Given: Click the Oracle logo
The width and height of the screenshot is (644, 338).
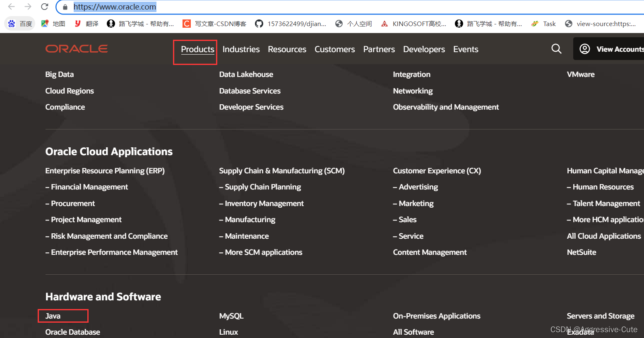Looking at the screenshot, I should click(x=77, y=49).
